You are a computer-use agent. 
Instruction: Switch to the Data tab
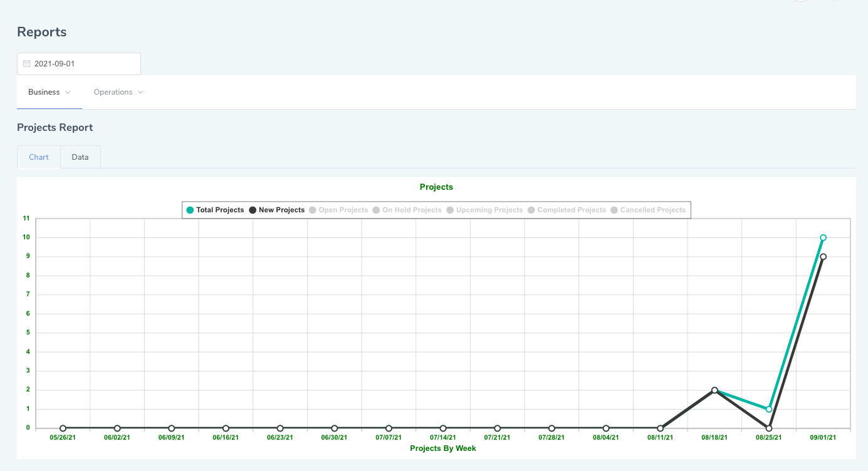click(80, 157)
